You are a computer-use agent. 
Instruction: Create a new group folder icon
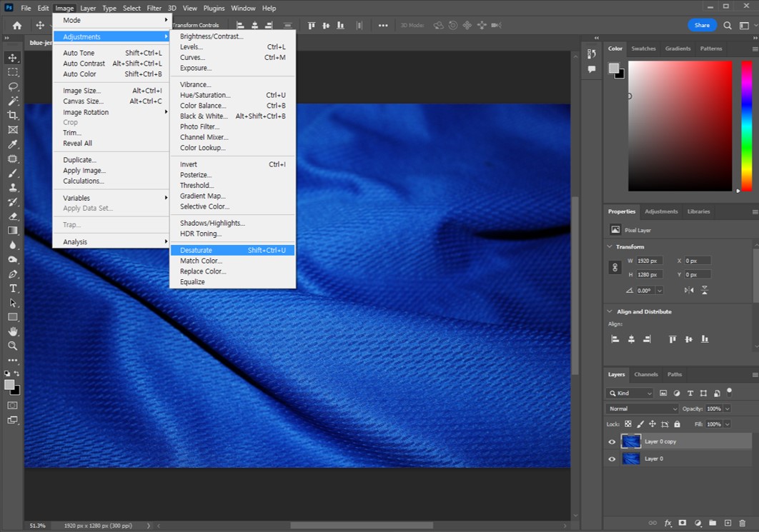tap(713, 523)
